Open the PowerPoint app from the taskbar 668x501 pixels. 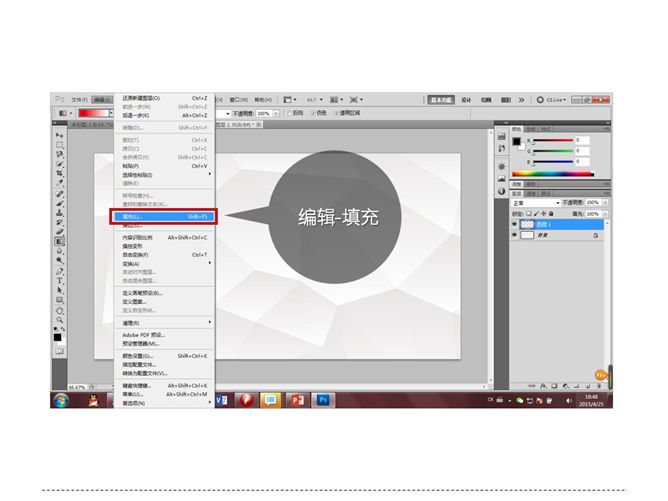coord(295,399)
